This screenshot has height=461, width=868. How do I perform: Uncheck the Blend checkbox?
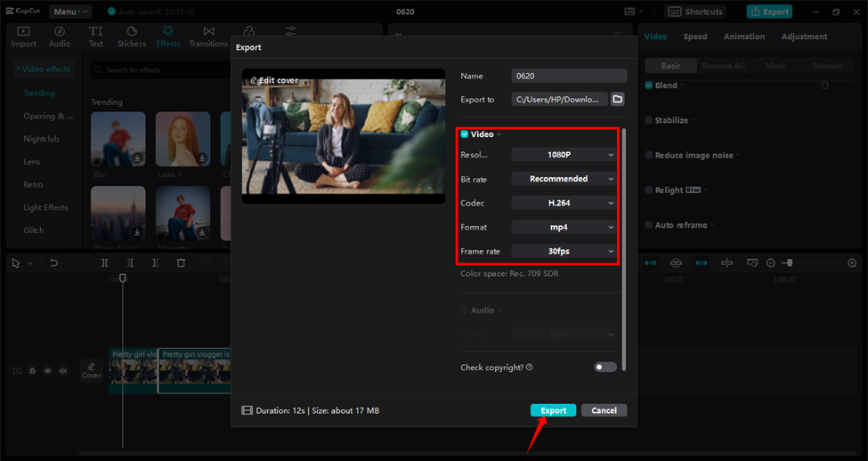click(649, 85)
